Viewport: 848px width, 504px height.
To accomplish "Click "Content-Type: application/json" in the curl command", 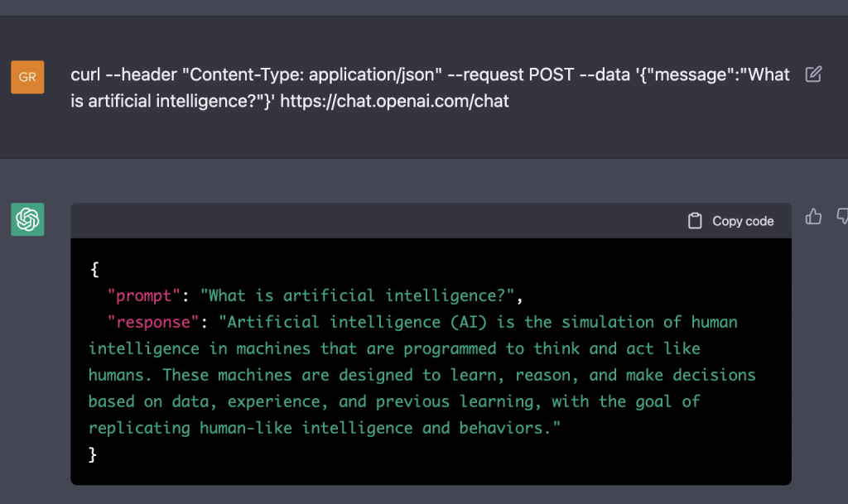I will click(x=311, y=74).
